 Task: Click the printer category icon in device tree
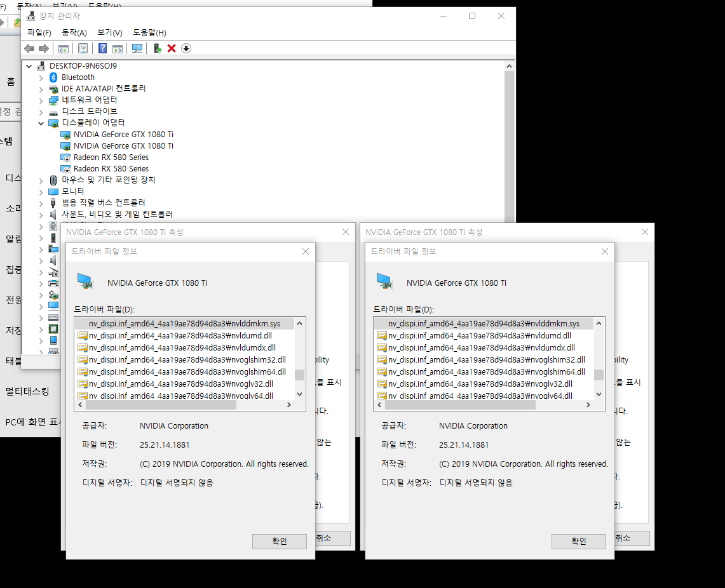point(53,283)
